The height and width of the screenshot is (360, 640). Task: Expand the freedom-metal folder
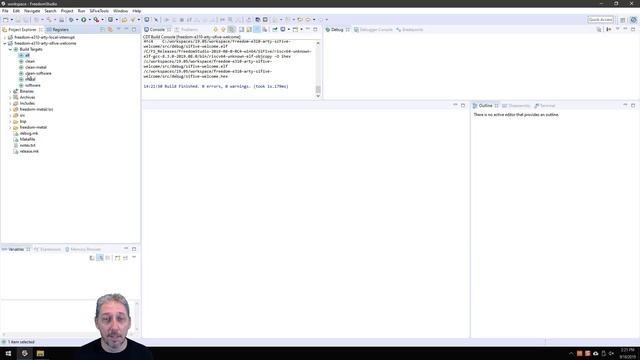click(x=10, y=127)
